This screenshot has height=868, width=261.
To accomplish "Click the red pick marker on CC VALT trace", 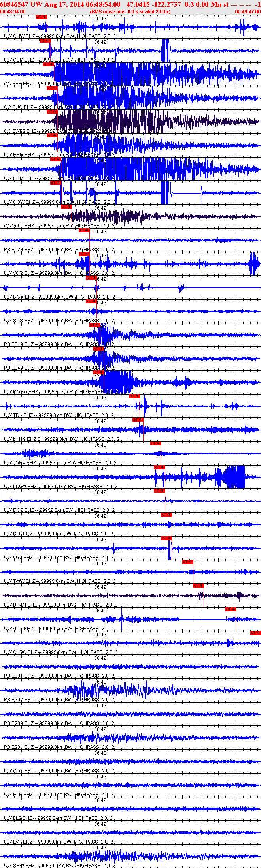I will click(x=66, y=207).
